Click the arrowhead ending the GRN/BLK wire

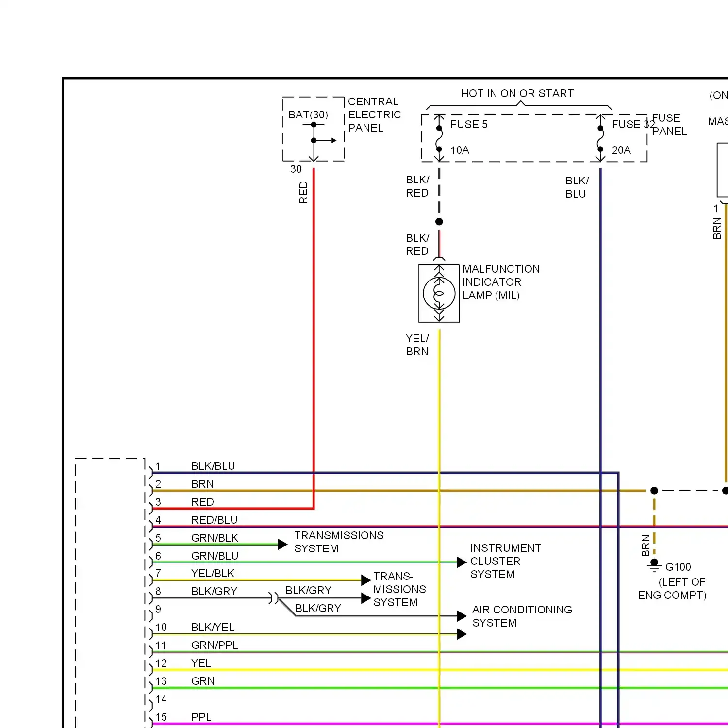[282, 545]
